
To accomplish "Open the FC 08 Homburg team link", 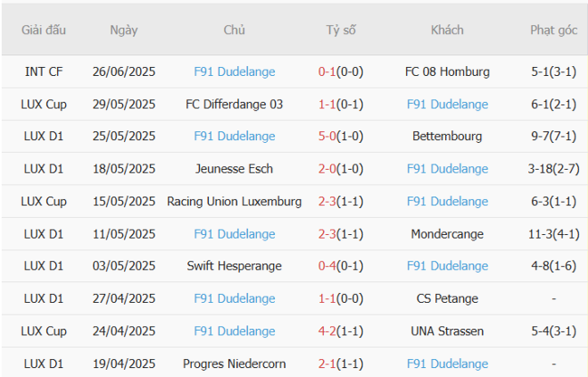I will coord(447,71).
